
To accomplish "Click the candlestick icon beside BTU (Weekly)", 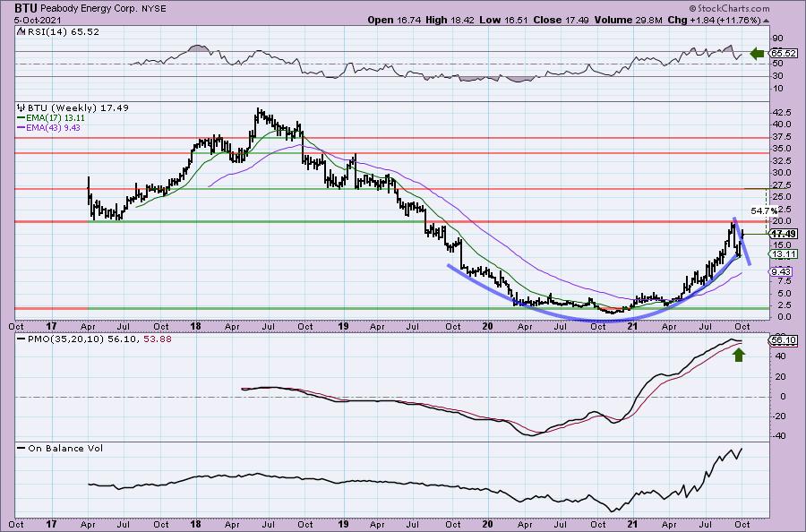I will (x=21, y=108).
